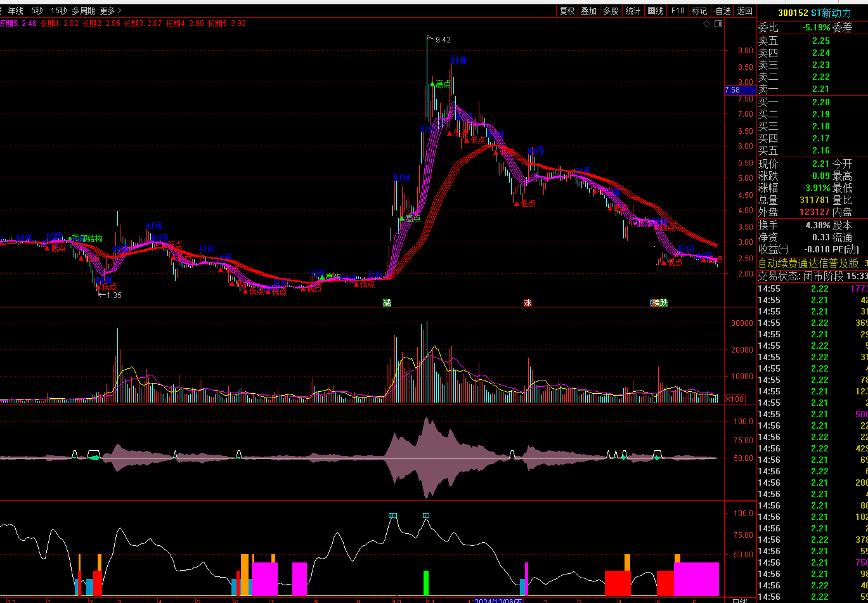This screenshot has width=868, height=603.
Task: Select the 卖二 2.22 ask row
Action: click(x=813, y=77)
